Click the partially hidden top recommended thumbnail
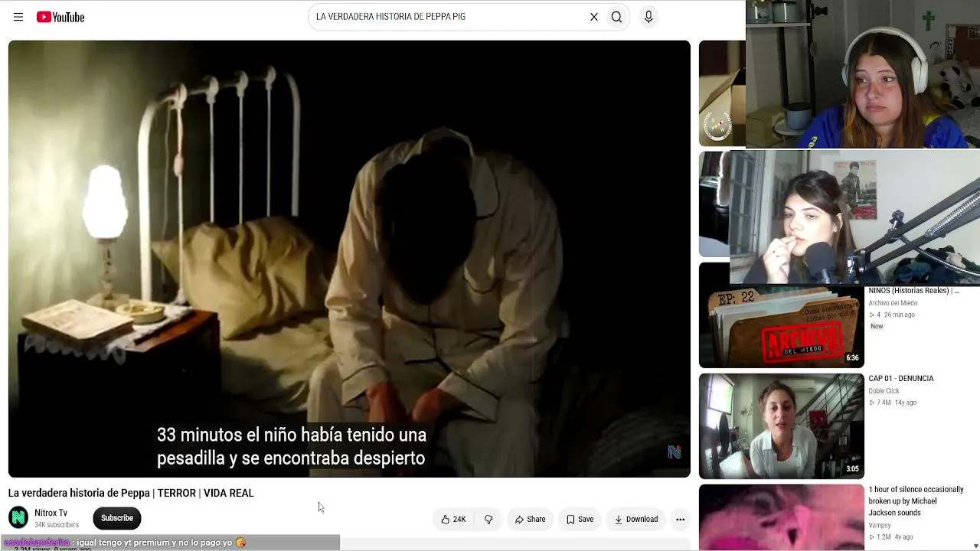Screen dimensions: 980x551 pos(722,93)
